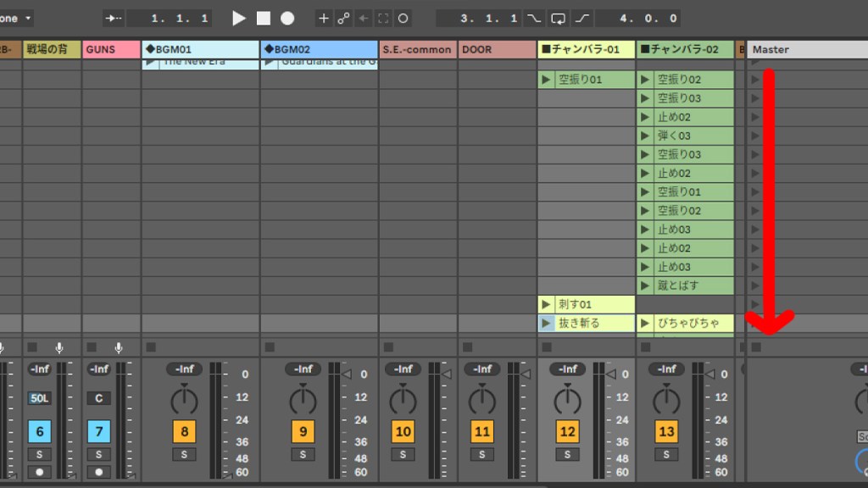Toggle the MIDI Arrangement Overdub plus icon
The image size is (868, 488).
(324, 18)
